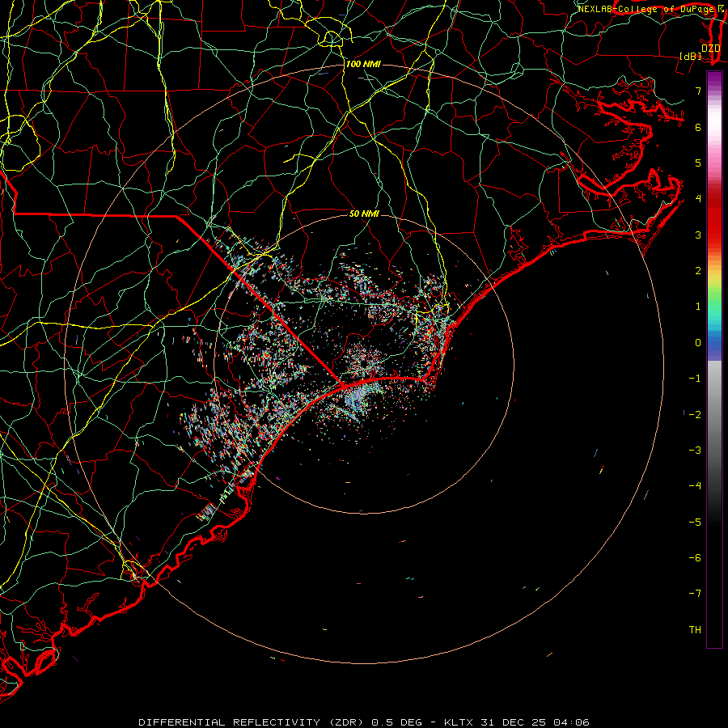The width and height of the screenshot is (728, 728).
Task: Click the legend value '1'
Action: 698,307
